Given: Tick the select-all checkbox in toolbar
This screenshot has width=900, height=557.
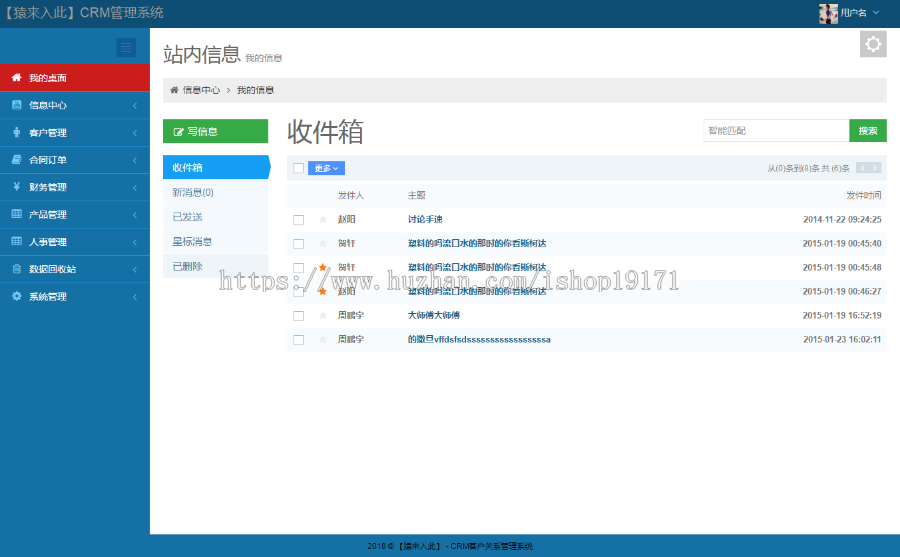Looking at the screenshot, I should [x=298, y=168].
